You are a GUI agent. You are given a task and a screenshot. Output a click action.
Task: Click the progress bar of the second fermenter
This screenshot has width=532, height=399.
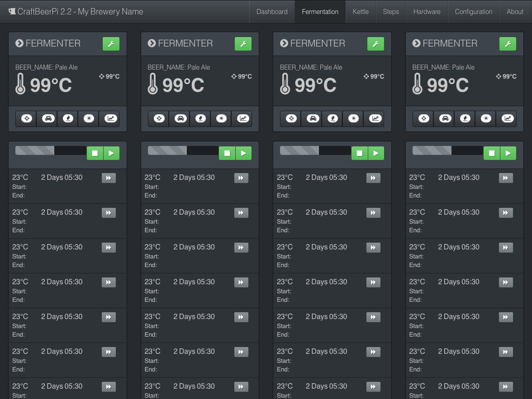coord(183,150)
